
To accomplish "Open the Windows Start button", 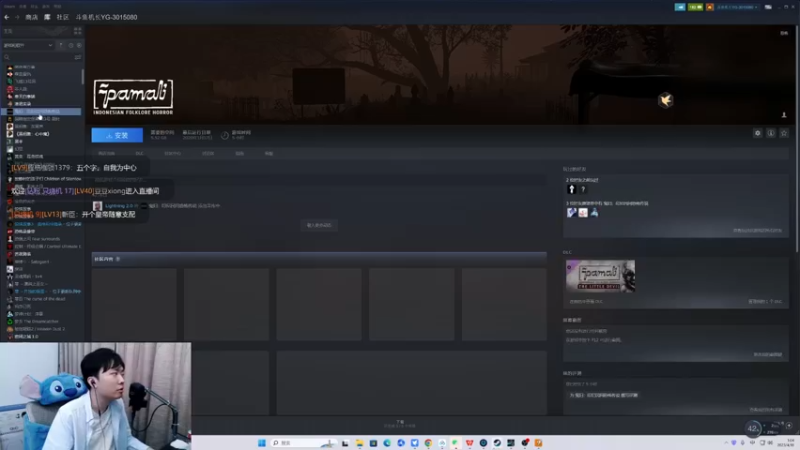I will (x=262, y=443).
